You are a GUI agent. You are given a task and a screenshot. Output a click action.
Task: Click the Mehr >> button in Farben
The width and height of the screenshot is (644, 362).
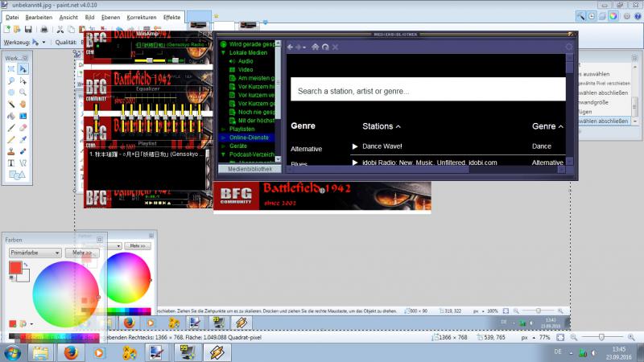[82, 253]
